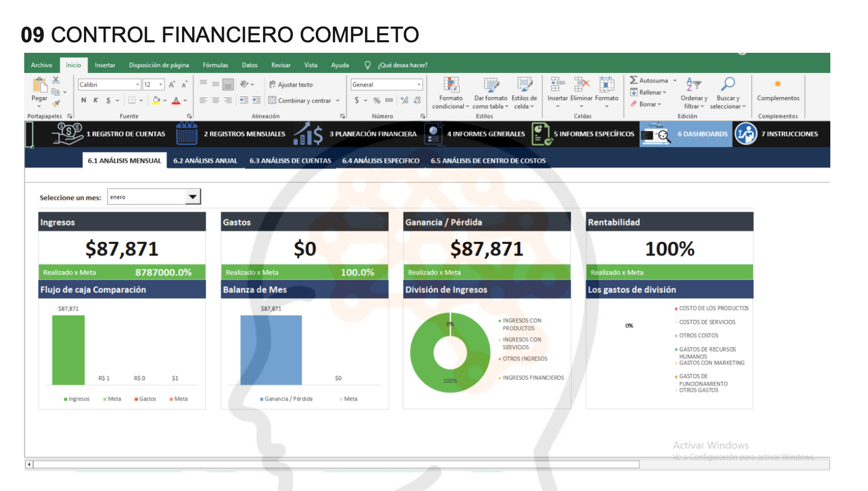This screenshot has height=491, width=868.
Task: Click the 3 Planeación Financiera chart icon
Action: click(x=308, y=135)
